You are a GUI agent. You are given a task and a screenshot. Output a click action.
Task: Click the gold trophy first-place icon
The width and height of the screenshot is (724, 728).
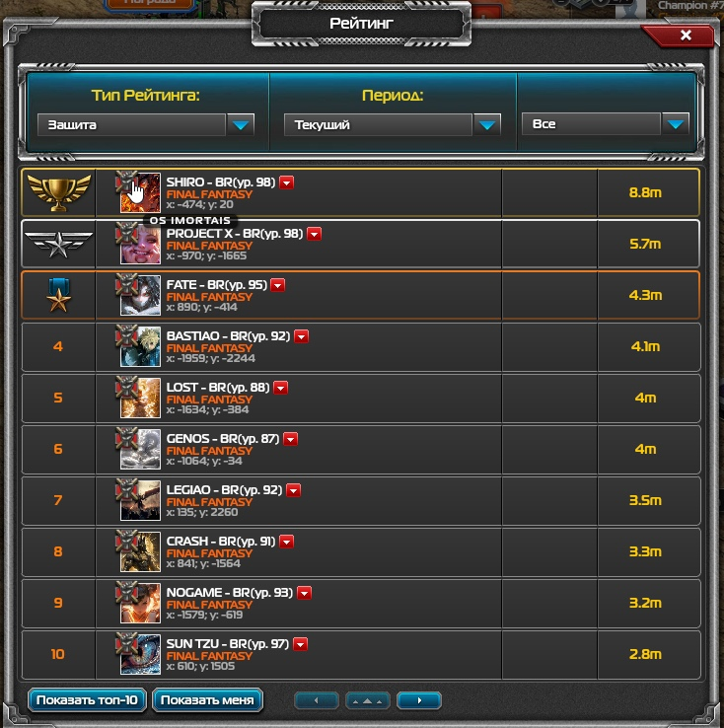click(x=58, y=192)
